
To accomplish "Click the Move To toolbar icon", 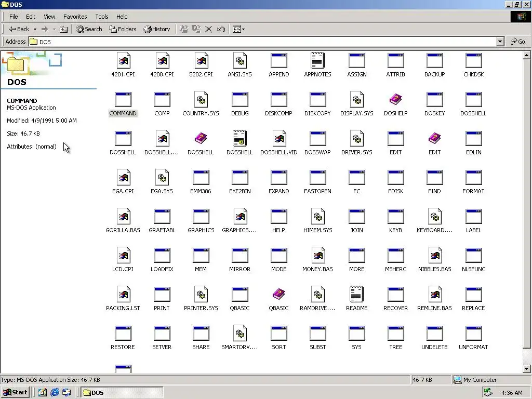I will coord(183,29).
